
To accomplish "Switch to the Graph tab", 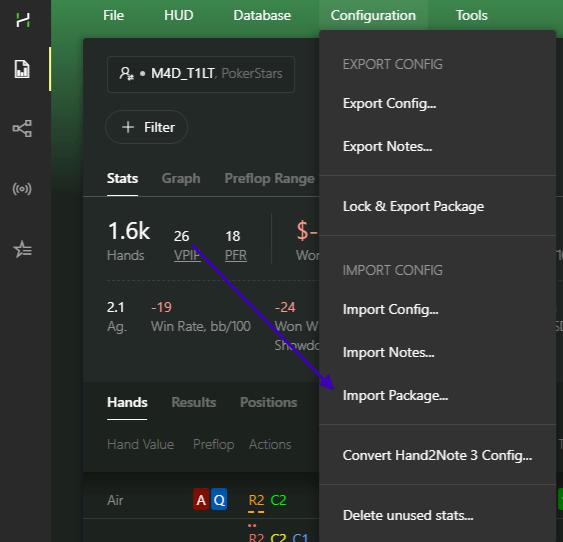I will [x=181, y=178].
